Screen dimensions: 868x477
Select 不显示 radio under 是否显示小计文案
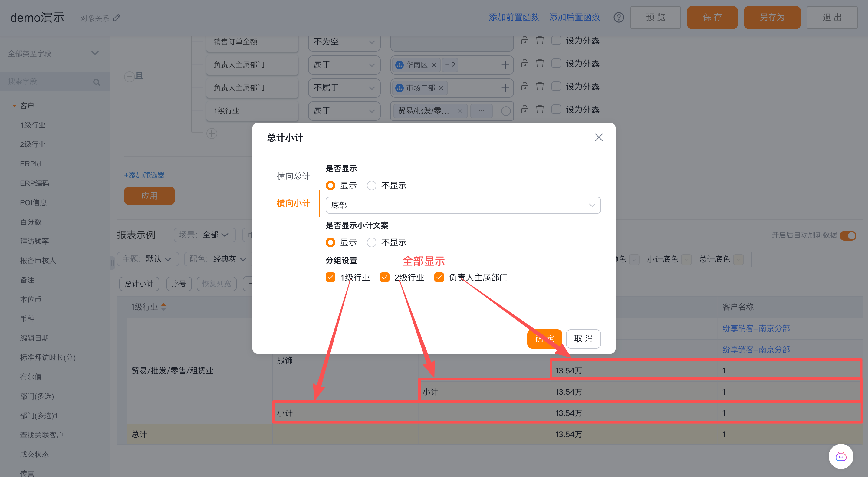[x=371, y=242]
